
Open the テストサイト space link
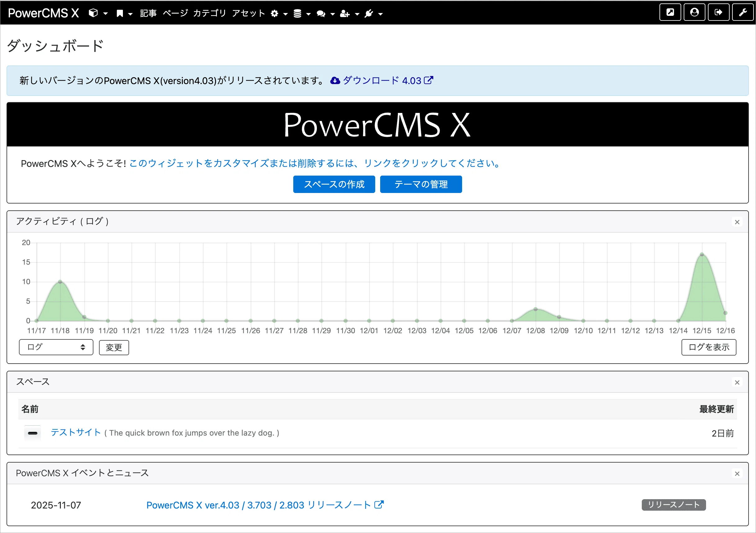[x=76, y=432]
